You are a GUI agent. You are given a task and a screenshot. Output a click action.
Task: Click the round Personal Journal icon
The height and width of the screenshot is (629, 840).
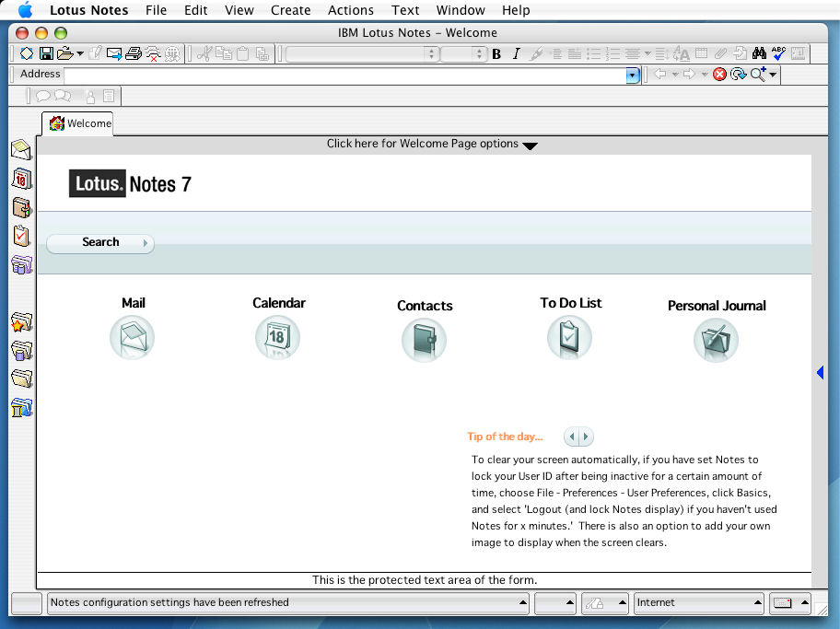pyautogui.click(x=716, y=340)
